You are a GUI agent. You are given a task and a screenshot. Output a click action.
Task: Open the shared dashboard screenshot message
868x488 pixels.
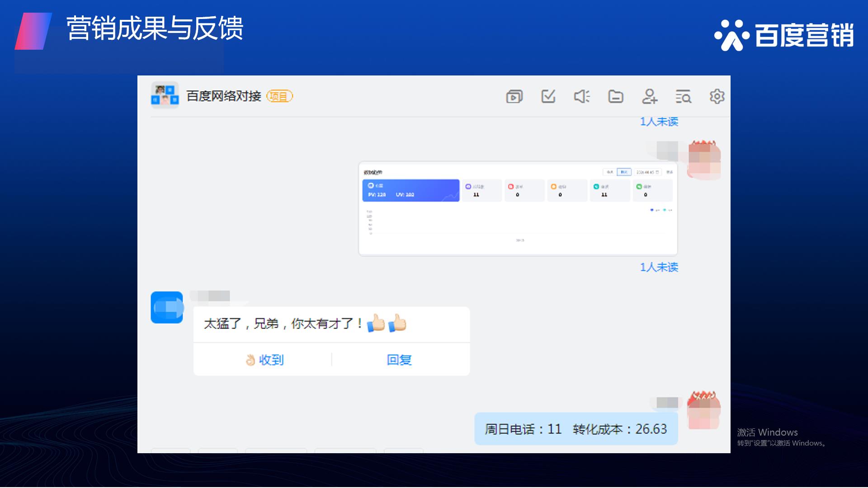click(x=518, y=209)
